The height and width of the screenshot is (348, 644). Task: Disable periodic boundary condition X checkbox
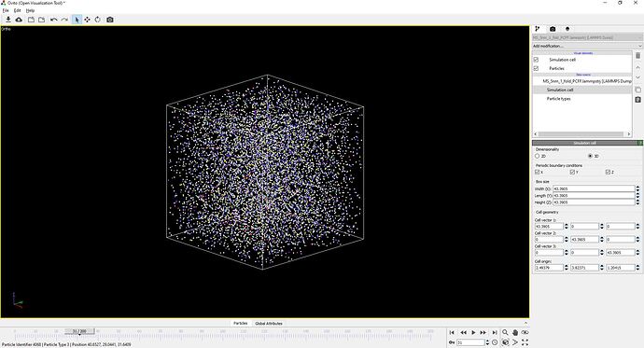tap(538, 172)
